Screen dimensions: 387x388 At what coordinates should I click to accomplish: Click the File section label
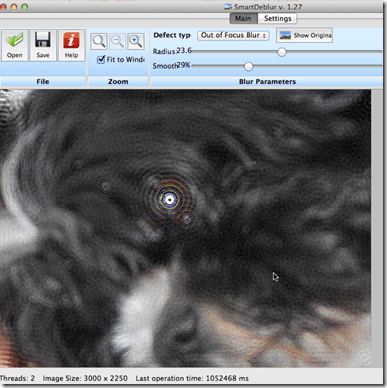click(x=43, y=82)
